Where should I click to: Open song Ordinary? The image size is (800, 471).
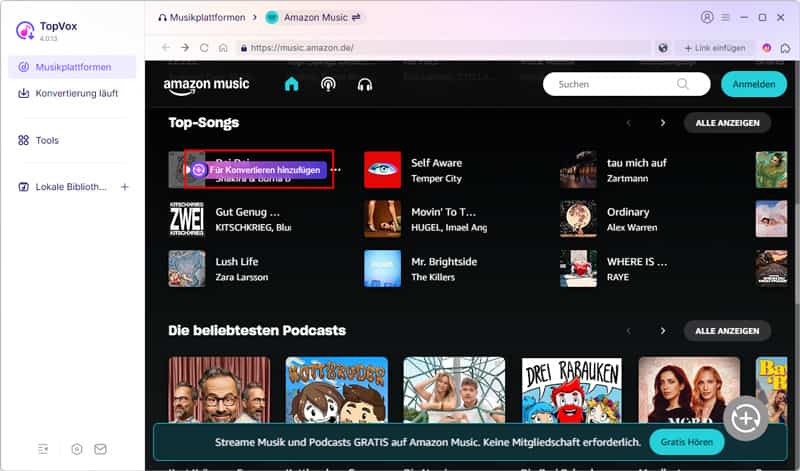pyautogui.click(x=628, y=212)
